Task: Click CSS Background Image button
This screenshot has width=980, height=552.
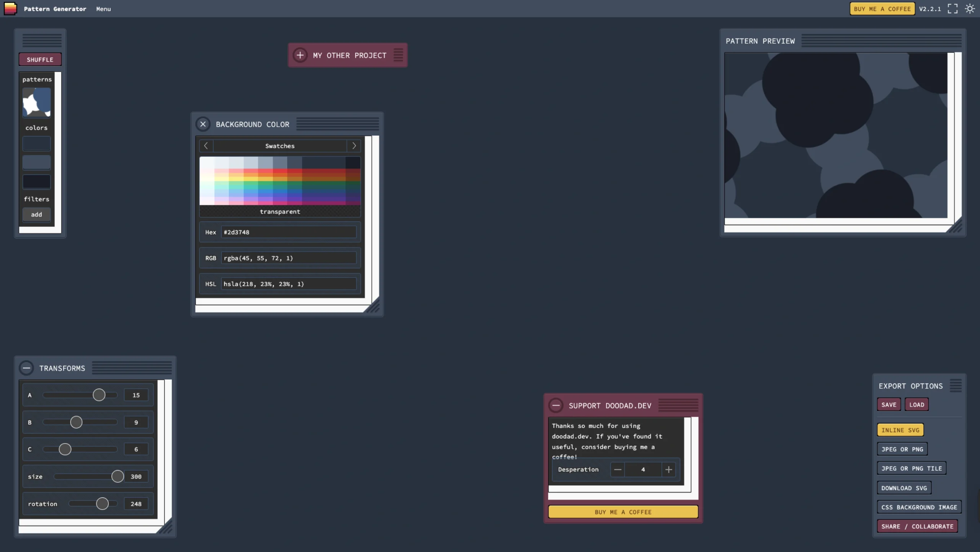Action: (x=919, y=507)
